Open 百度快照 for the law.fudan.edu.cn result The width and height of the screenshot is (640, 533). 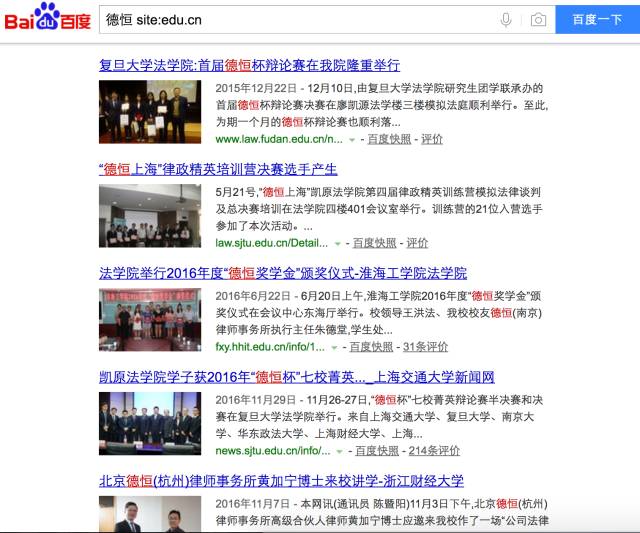coord(390,139)
